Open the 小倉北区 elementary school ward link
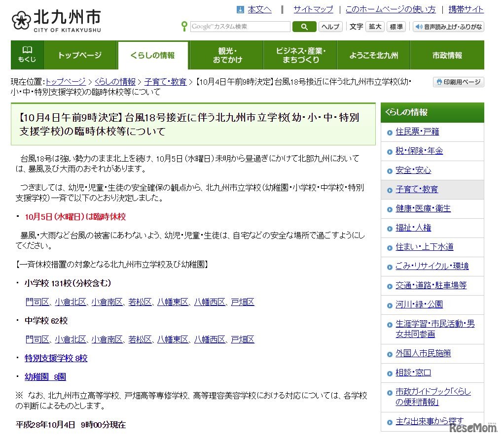The image size is (504, 439). pos(71,302)
